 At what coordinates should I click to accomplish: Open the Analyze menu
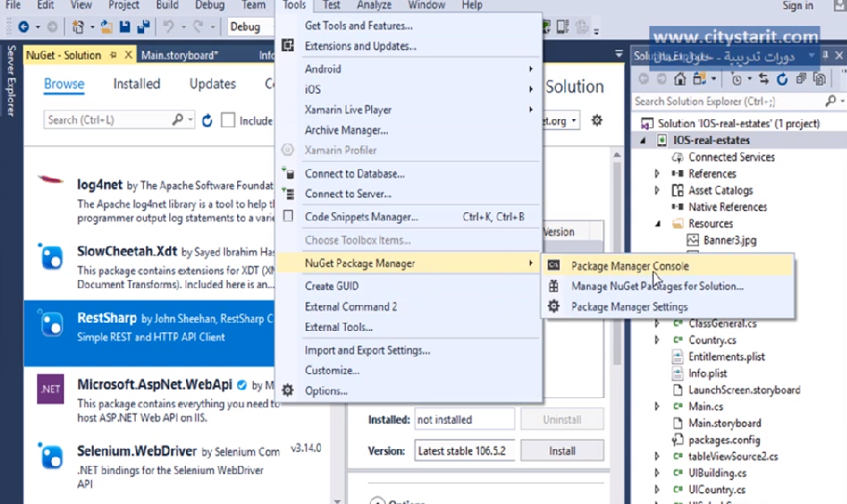(x=374, y=6)
